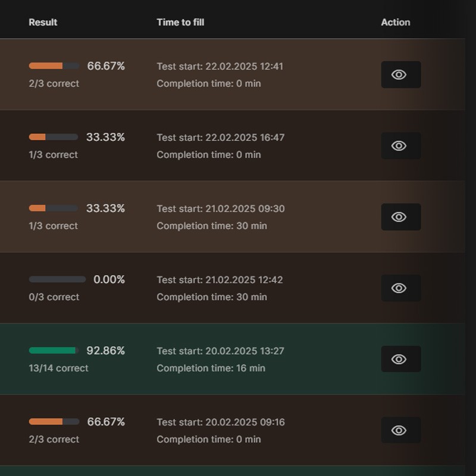Viewport: 476px width, 476px height.
Task: Show the 92.86% test result details
Action: tap(400, 359)
